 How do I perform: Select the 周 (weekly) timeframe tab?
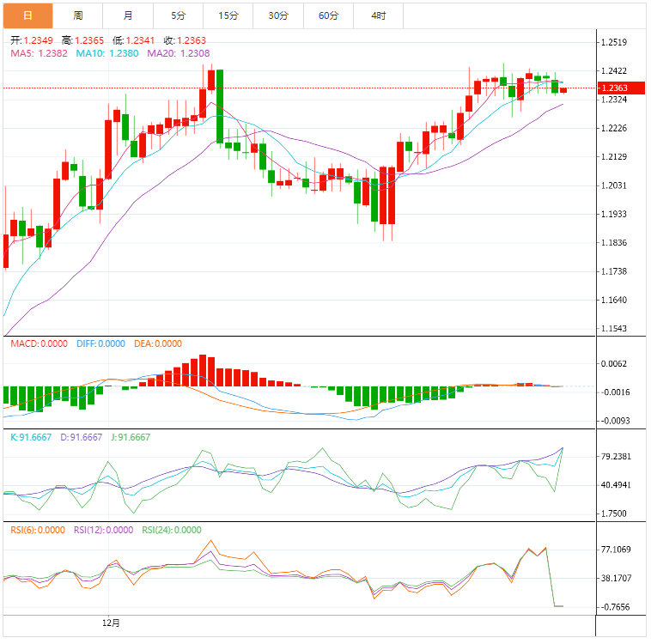(x=78, y=15)
